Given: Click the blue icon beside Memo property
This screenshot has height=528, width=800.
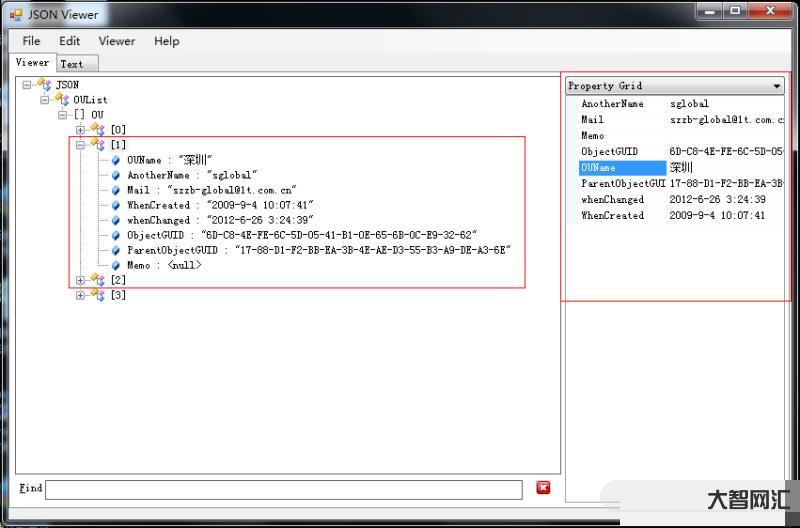Looking at the screenshot, I should (x=116, y=265).
